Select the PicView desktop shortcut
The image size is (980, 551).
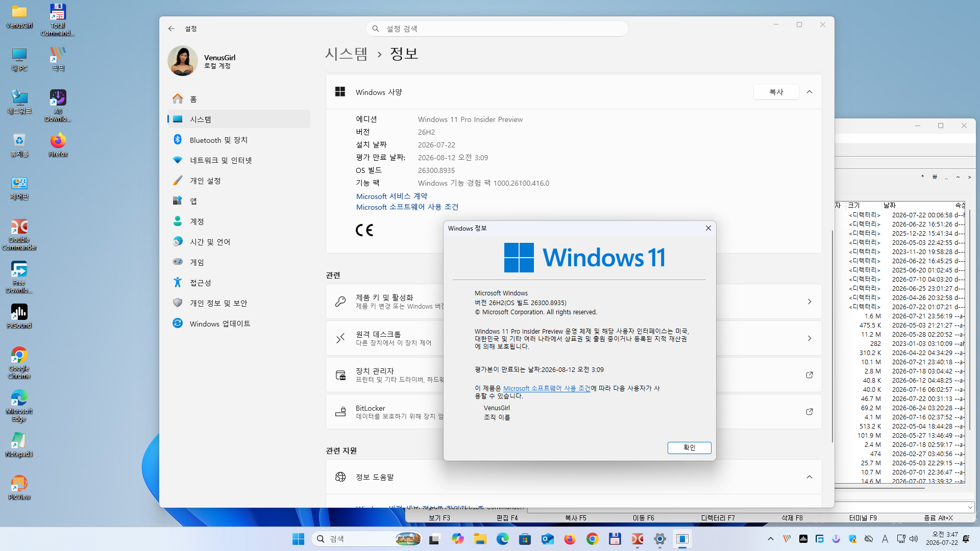[x=19, y=488]
